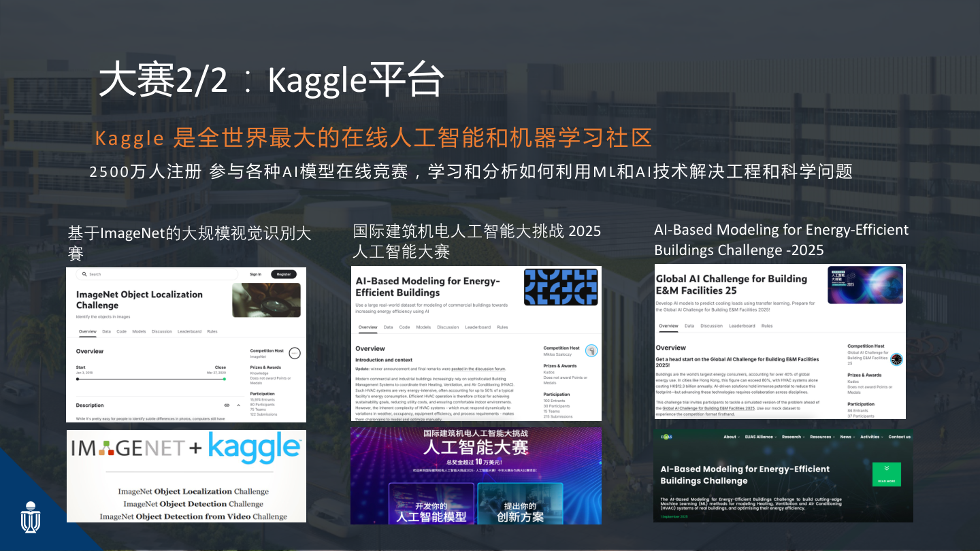Switch to Discussion tab in Energy-Efficient Buildings page
Screen dimensions: 980x551
point(448,327)
